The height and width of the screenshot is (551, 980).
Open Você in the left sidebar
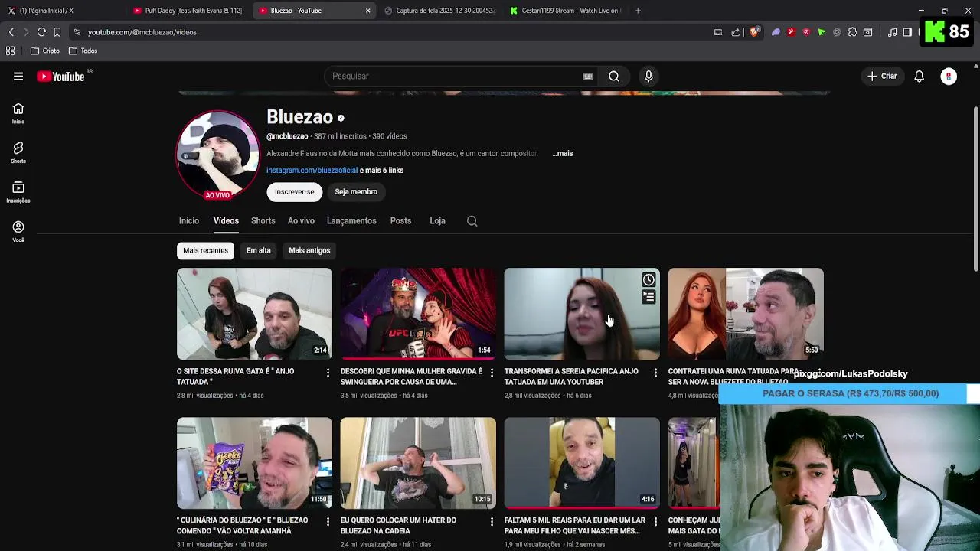[x=18, y=232]
